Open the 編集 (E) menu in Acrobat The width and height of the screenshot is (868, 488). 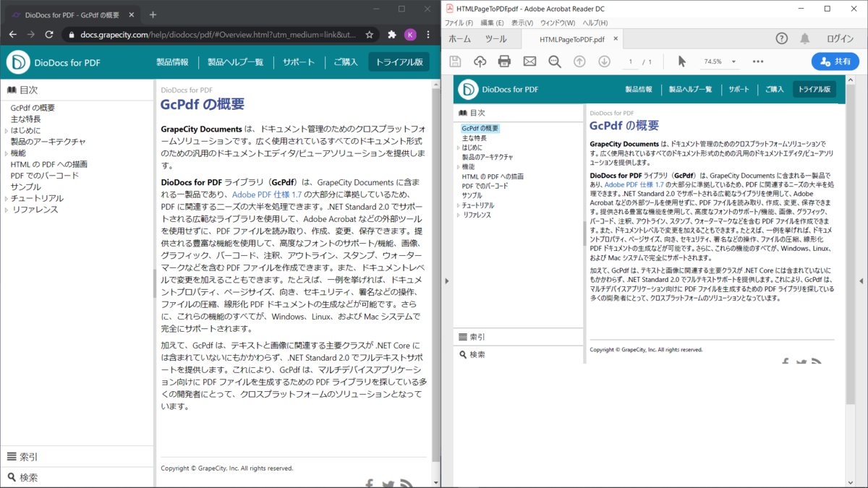(492, 23)
